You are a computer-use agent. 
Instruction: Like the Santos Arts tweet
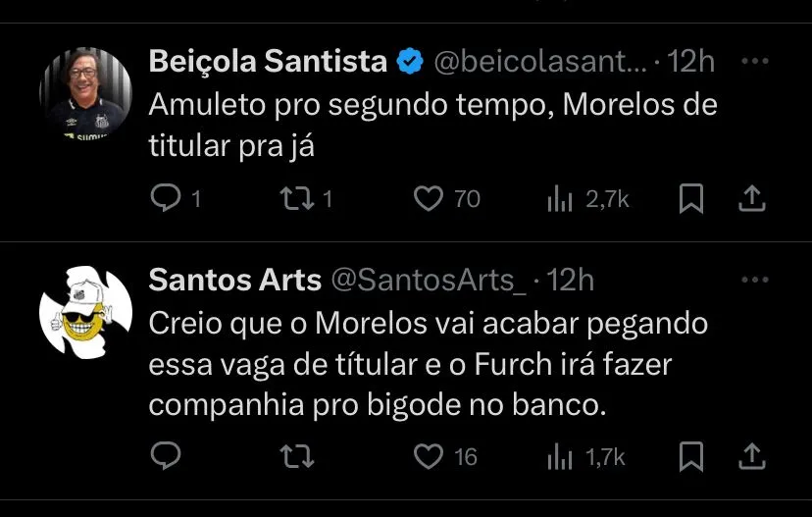tap(429, 456)
